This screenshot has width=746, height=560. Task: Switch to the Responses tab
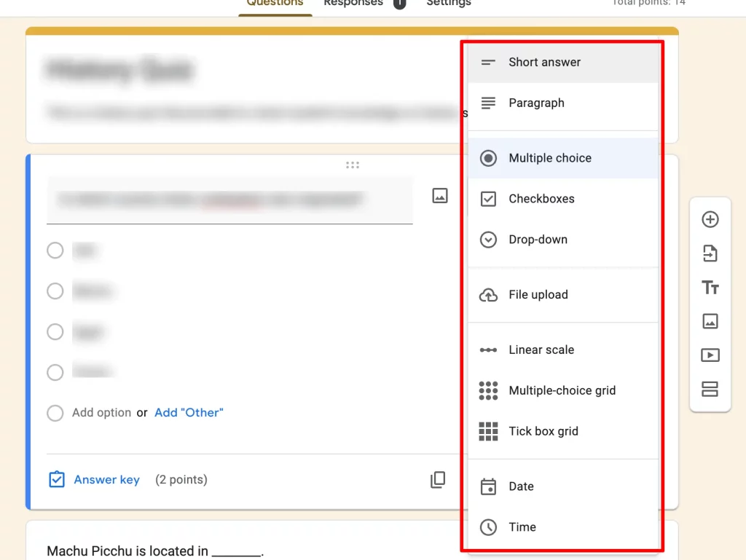(x=353, y=3)
